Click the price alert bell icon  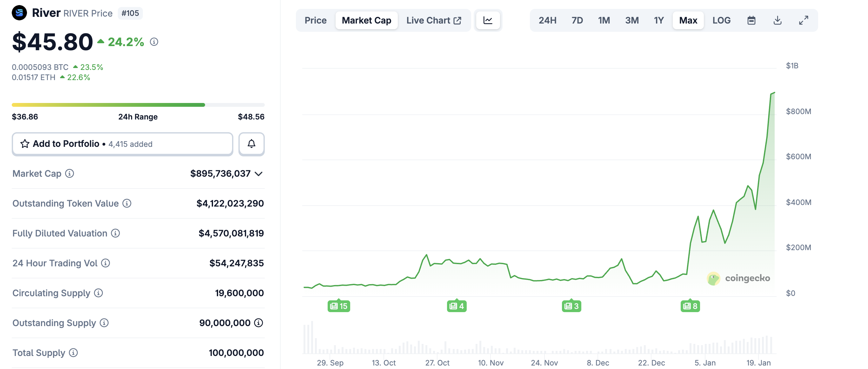(251, 144)
